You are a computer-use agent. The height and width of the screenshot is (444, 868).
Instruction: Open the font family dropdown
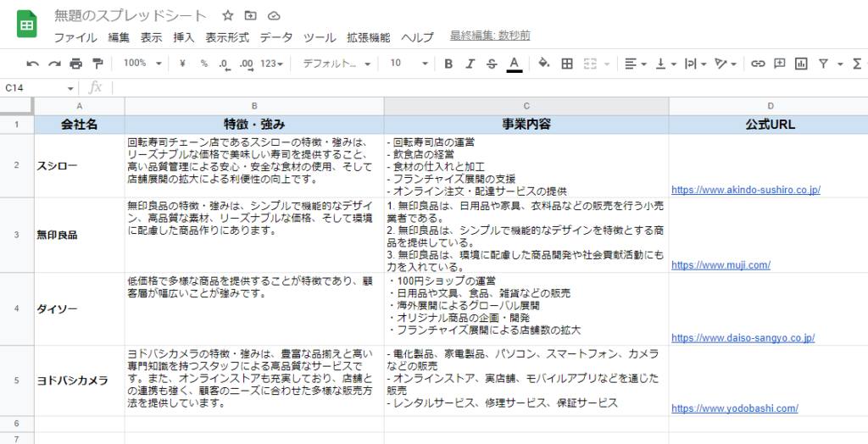tap(336, 64)
